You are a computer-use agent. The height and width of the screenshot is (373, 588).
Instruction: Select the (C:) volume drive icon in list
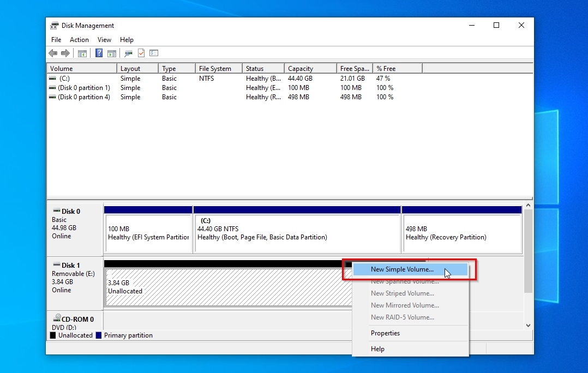(52, 79)
